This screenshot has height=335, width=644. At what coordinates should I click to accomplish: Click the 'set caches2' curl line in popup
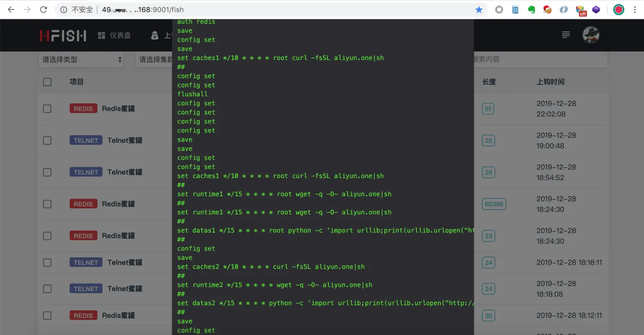pyautogui.click(x=271, y=267)
